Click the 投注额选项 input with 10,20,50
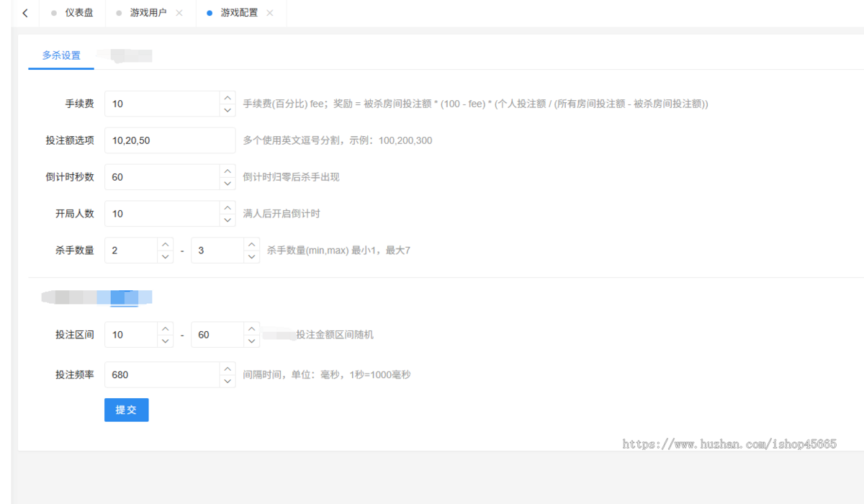The height and width of the screenshot is (504, 864). pyautogui.click(x=170, y=140)
